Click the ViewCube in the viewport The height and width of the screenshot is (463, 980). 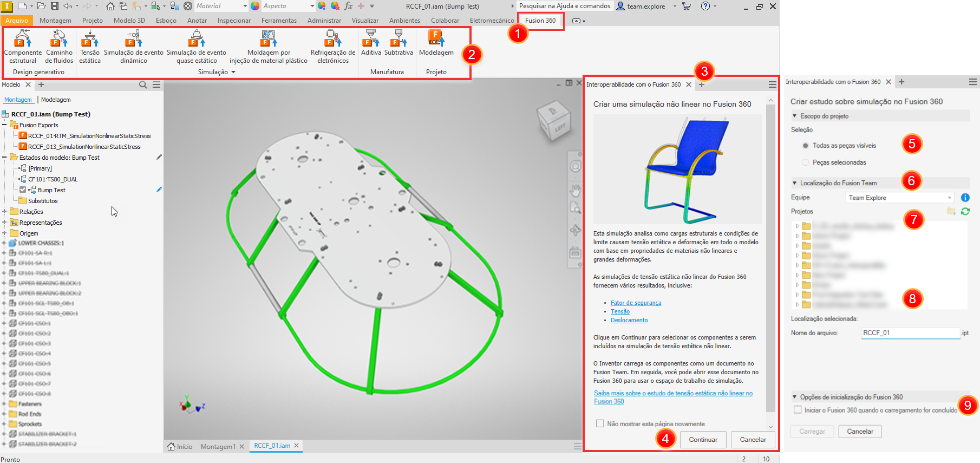pyautogui.click(x=553, y=122)
